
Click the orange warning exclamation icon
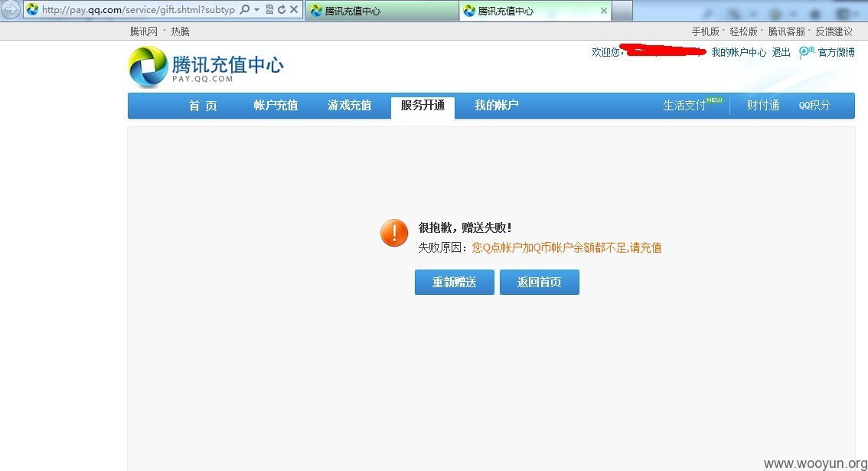tap(394, 233)
